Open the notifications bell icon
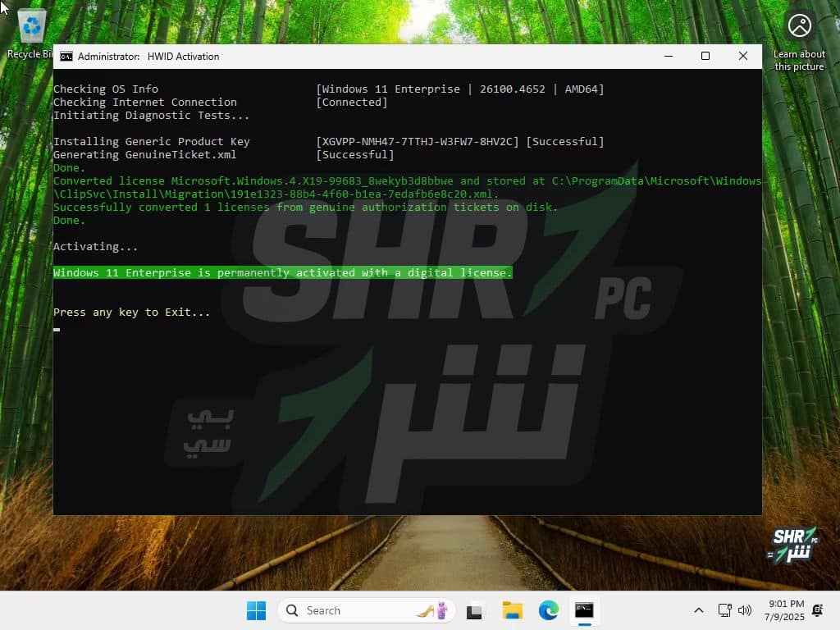This screenshot has height=630, width=840. (x=818, y=610)
